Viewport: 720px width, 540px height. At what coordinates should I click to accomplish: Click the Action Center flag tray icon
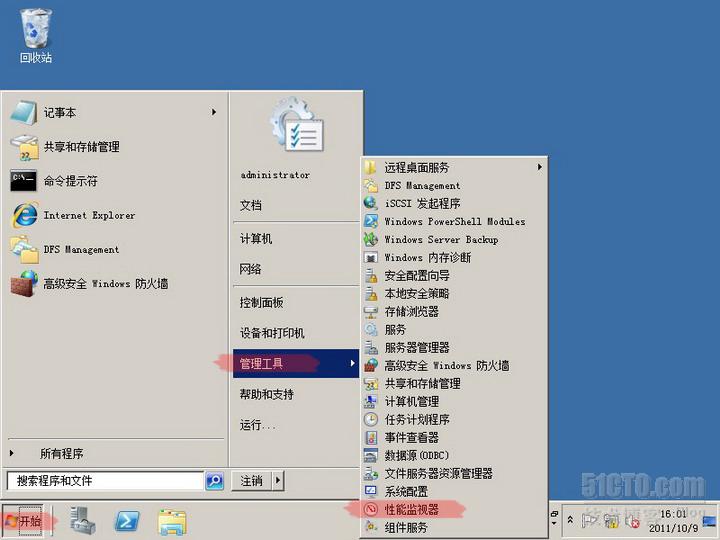[590, 521]
